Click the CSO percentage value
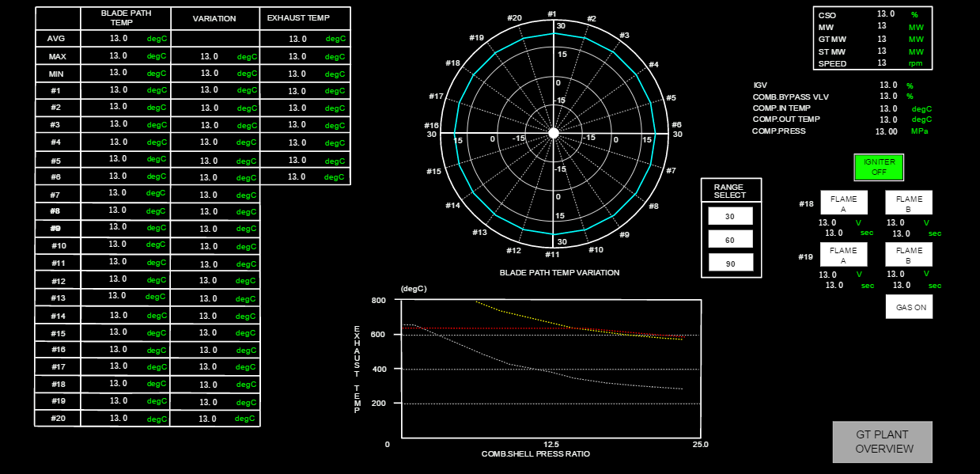The width and height of the screenshot is (980, 474). point(885,14)
